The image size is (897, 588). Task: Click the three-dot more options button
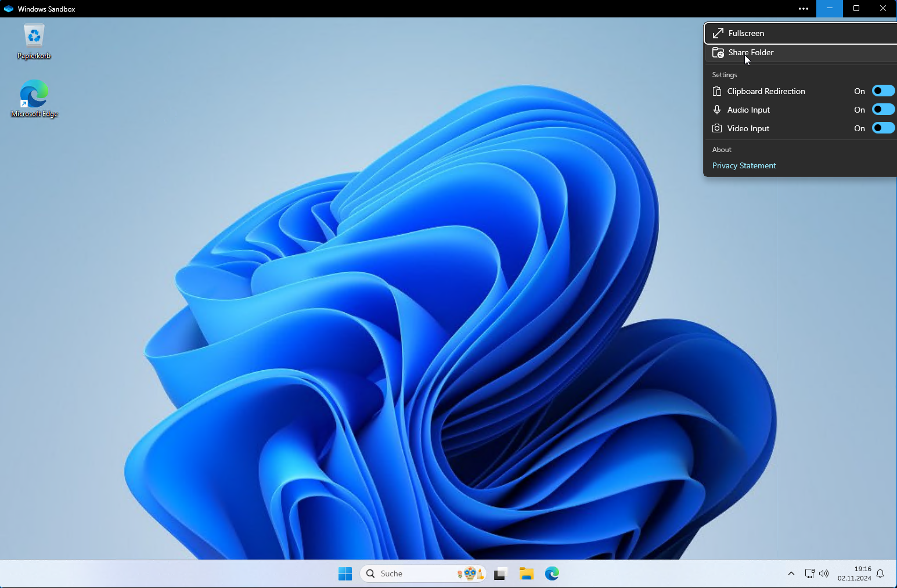(x=803, y=9)
